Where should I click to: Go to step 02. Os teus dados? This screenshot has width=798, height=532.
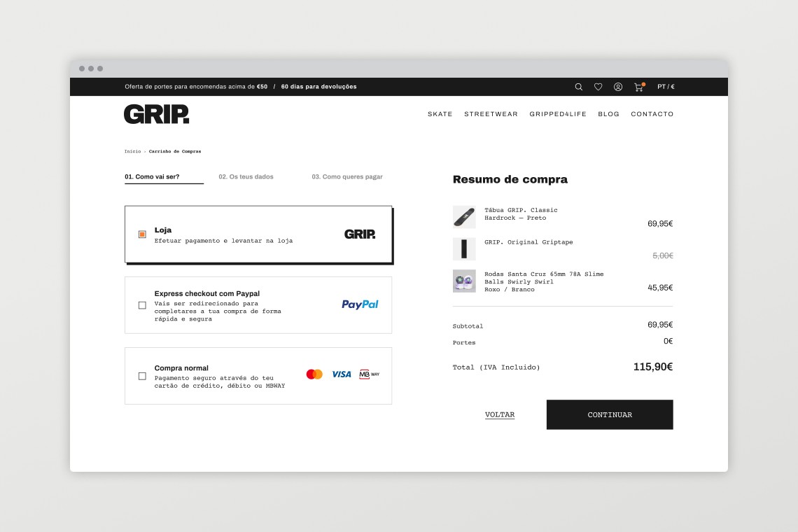(246, 177)
